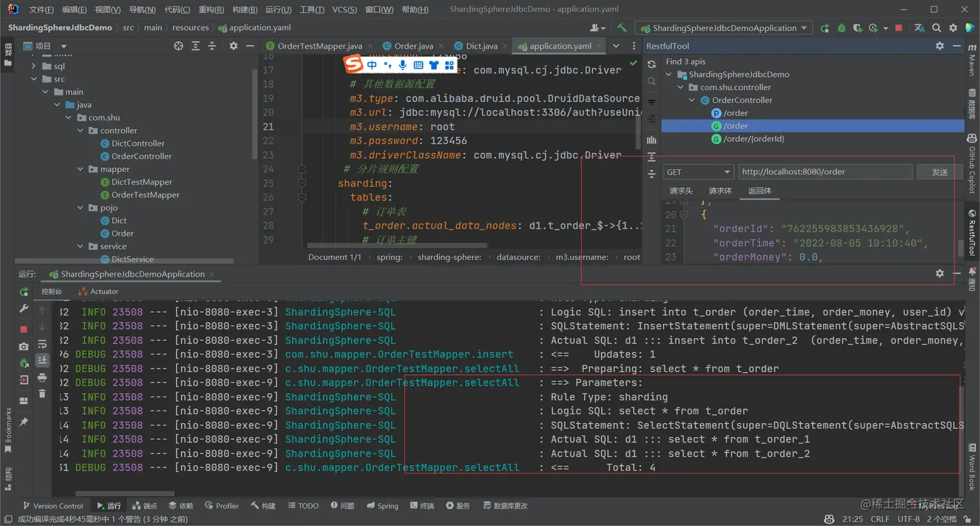Open the Profiler tool window button

pyautogui.click(x=222, y=506)
